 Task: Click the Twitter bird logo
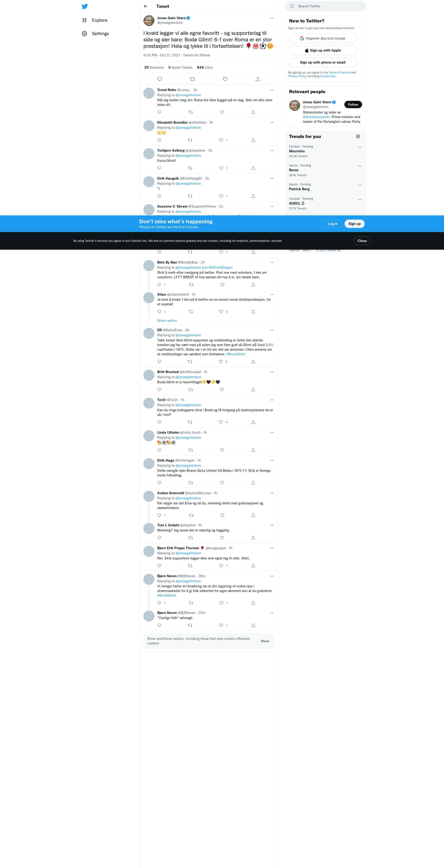(85, 6)
